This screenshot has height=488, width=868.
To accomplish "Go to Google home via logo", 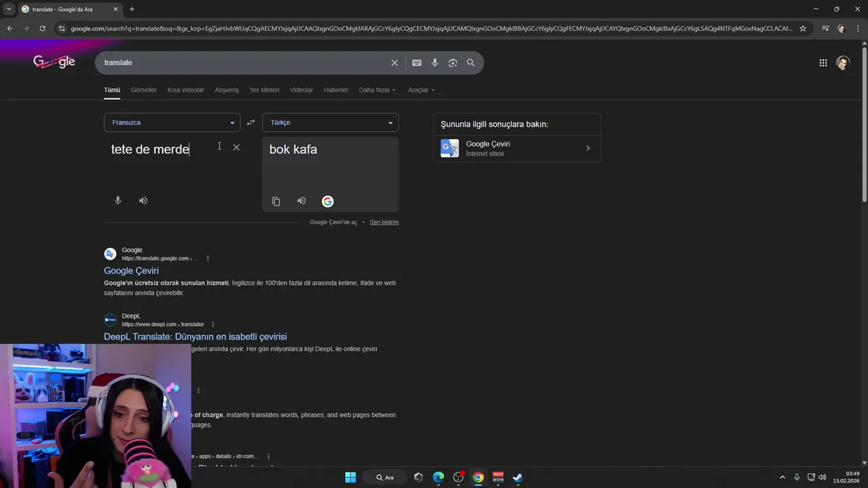I will tap(54, 62).
